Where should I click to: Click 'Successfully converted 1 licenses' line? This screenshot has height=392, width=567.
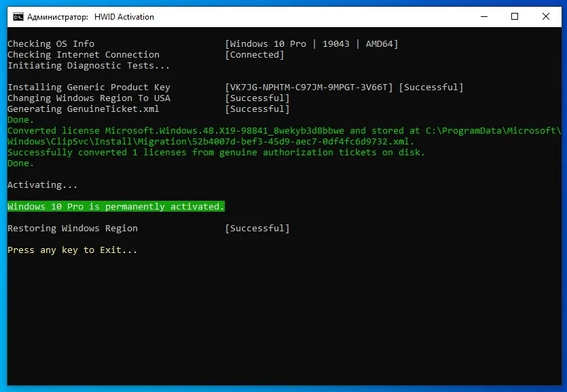[216, 152]
